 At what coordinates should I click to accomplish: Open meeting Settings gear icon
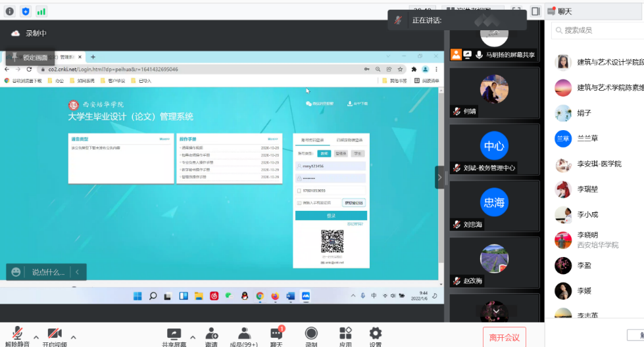tap(375, 333)
